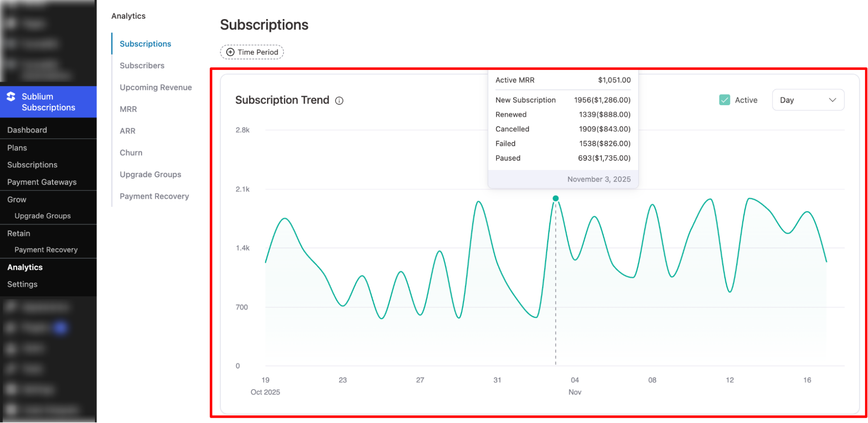Go to the Sublium Dashboard page
The image size is (868, 423).
tap(27, 129)
